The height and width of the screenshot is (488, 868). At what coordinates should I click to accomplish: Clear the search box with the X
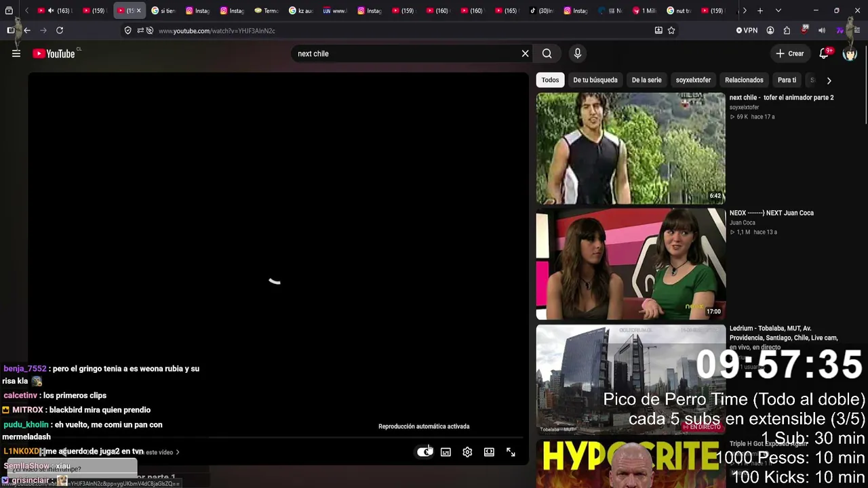525,54
